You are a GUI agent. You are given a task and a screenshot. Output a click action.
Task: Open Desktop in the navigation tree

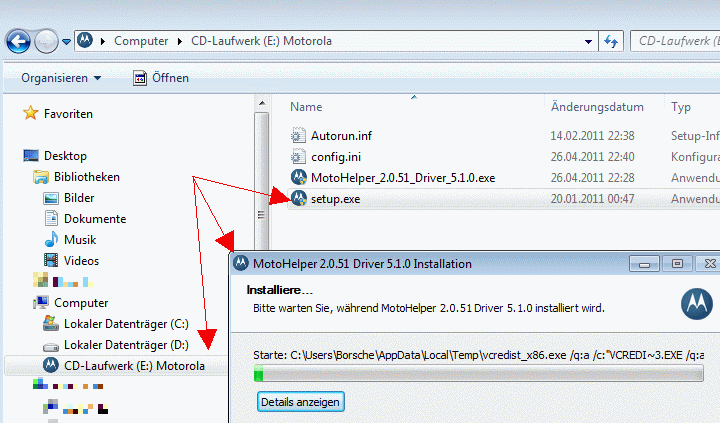(65, 156)
